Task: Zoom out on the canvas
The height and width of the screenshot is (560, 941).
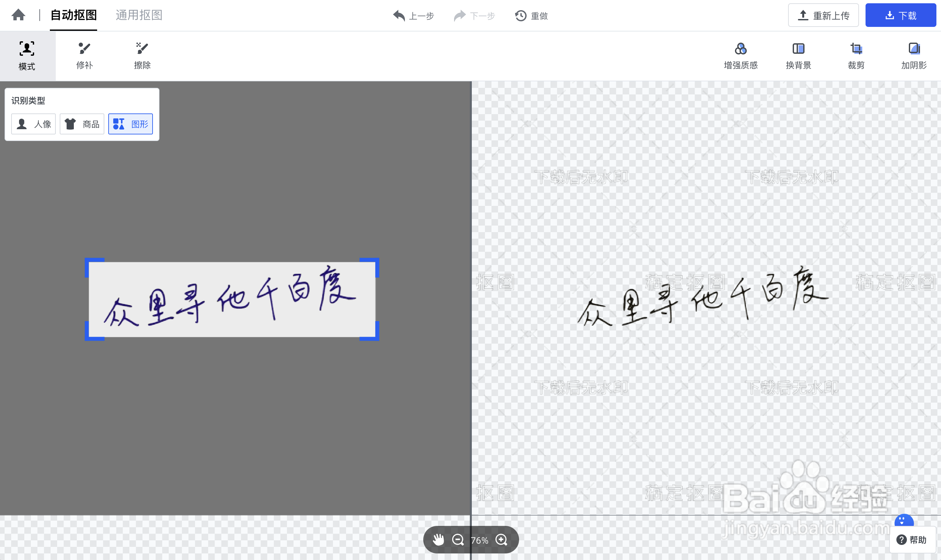Action: coord(458,540)
